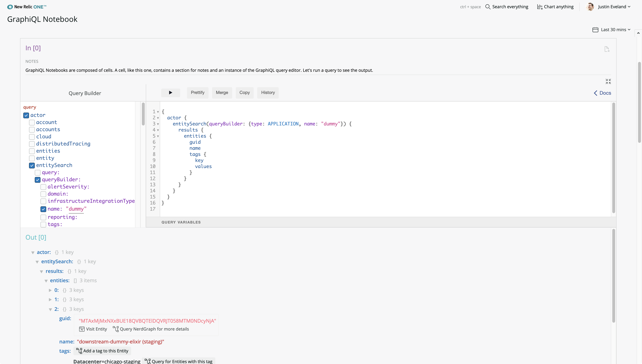Click Add a tag to this Entity
Viewport: 642px width, 364px height.
[102, 351]
